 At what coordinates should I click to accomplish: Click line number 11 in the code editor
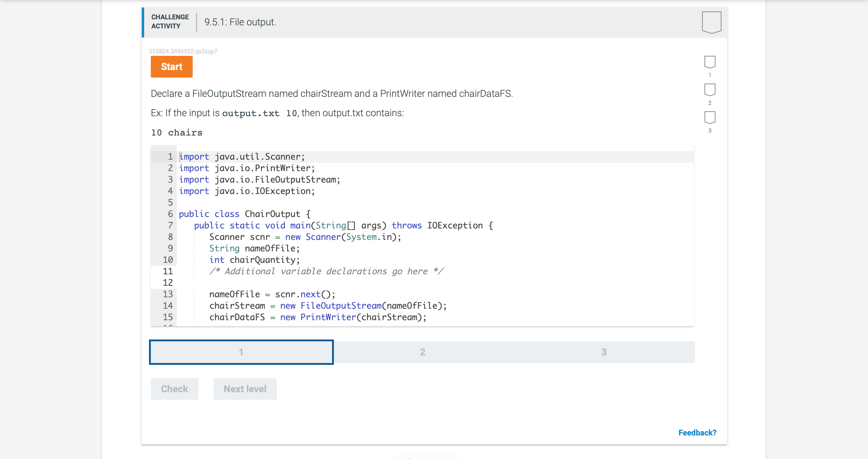pos(169,271)
